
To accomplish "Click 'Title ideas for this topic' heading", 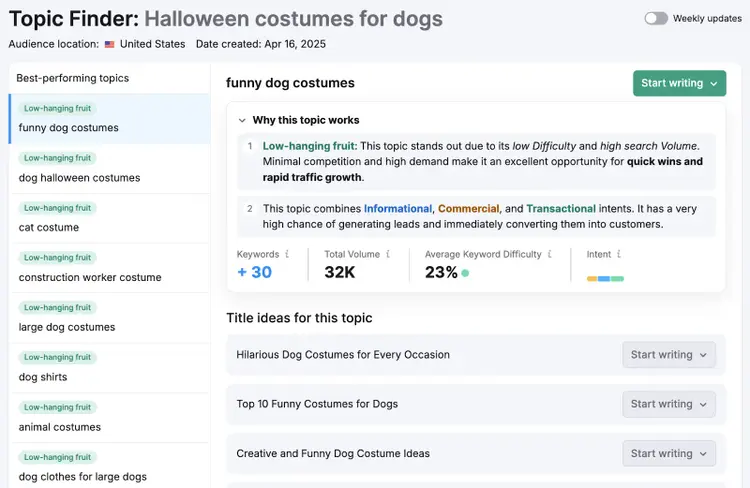I will [x=299, y=318].
